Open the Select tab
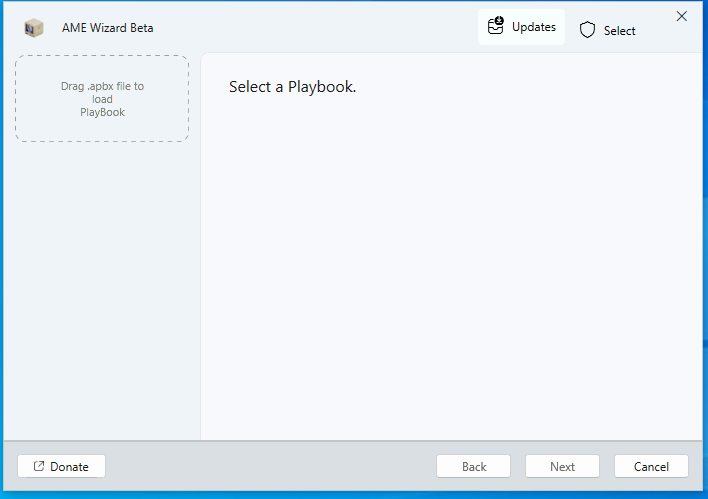The height and width of the screenshot is (499, 708). point(608,30)
